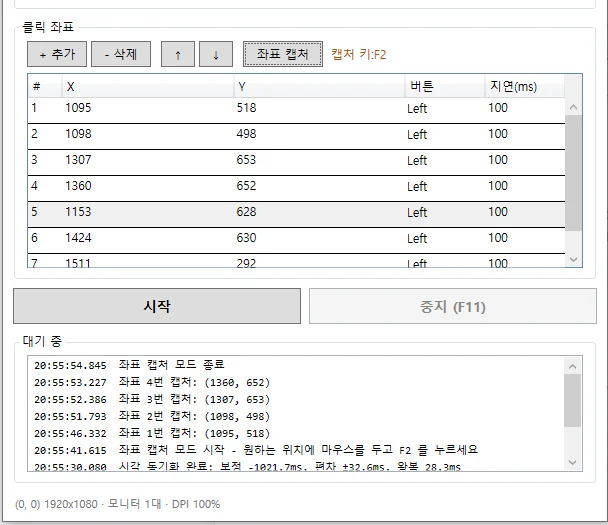This screenshot has width=608, height=525.
Task: Select row 5 with X 1153
Action: pyautogui.click(x=297, y=214)
